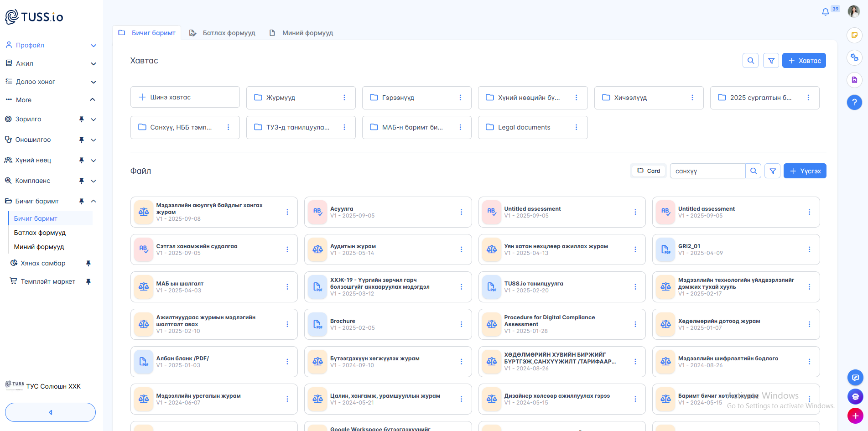Click the search icon in Хавтас section

pos(750,61)
